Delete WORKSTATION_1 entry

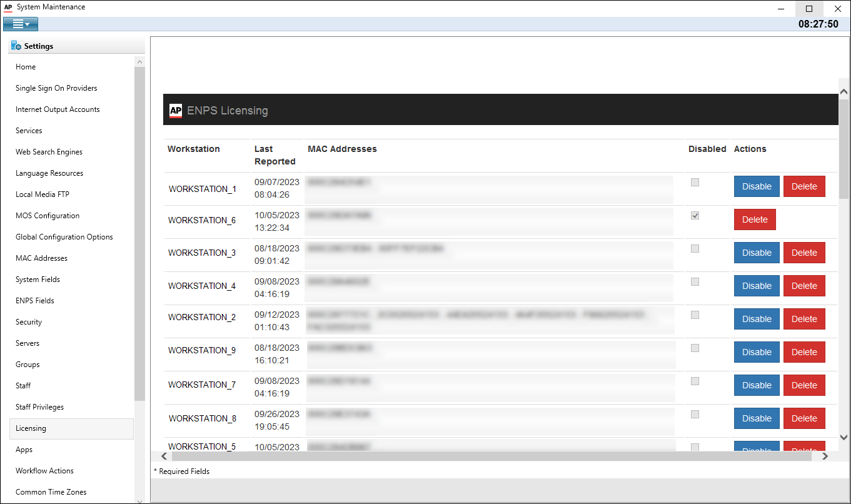click(804, 186)
